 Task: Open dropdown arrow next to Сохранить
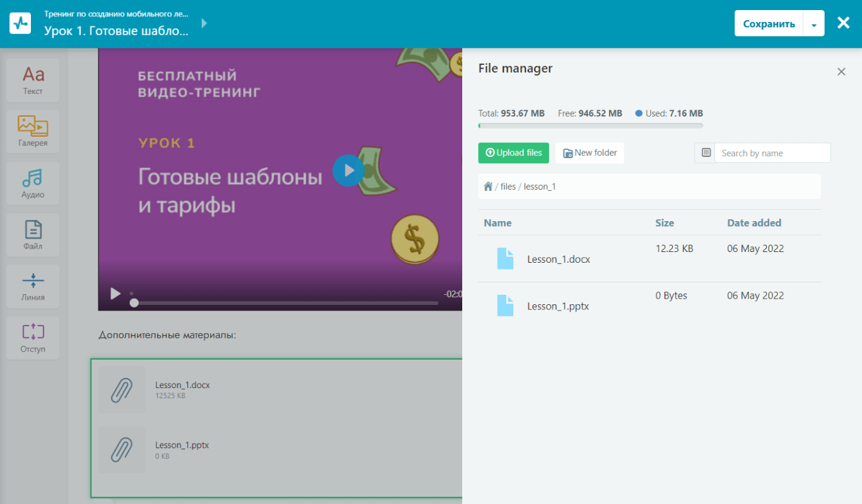pos(813,24)
